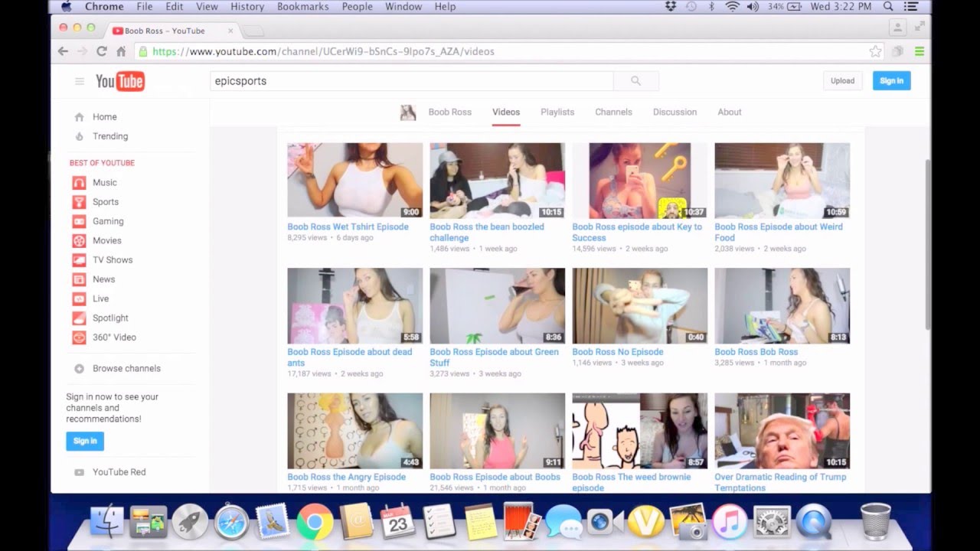Open the Trash in the Dock
The image size is (980, 551).
(875, 522)
